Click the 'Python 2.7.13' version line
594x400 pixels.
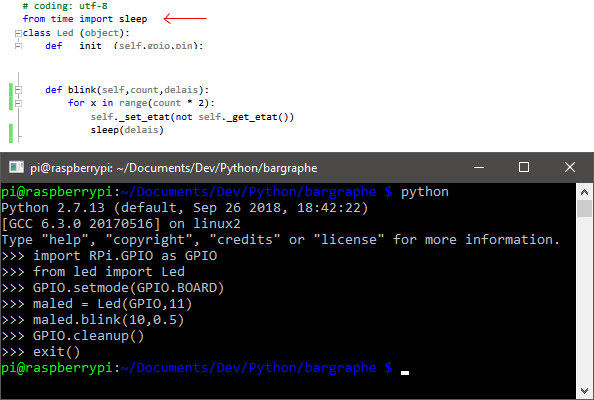pos(184,208)
